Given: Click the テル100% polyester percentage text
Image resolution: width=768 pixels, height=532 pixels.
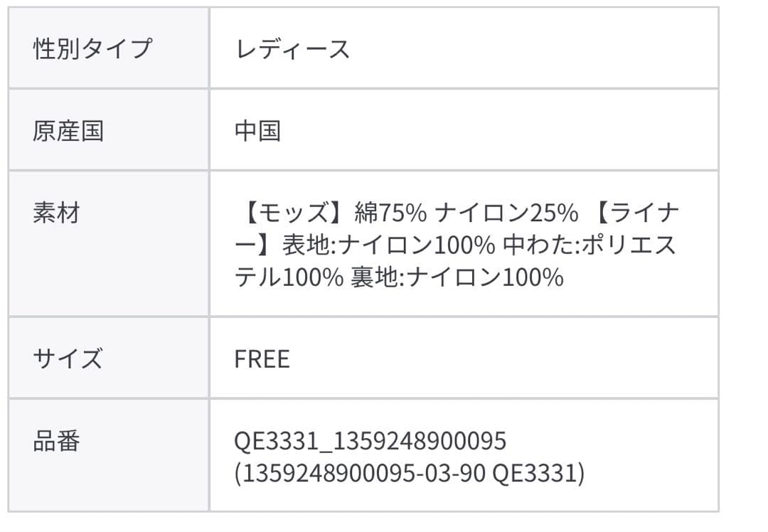Looking at the screenshot, I should click(289, 277).
